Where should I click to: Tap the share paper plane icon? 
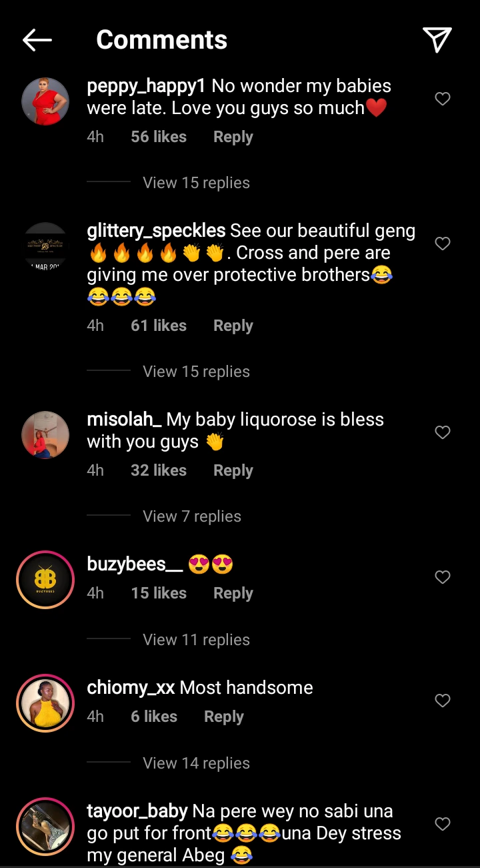pos(437,40)
